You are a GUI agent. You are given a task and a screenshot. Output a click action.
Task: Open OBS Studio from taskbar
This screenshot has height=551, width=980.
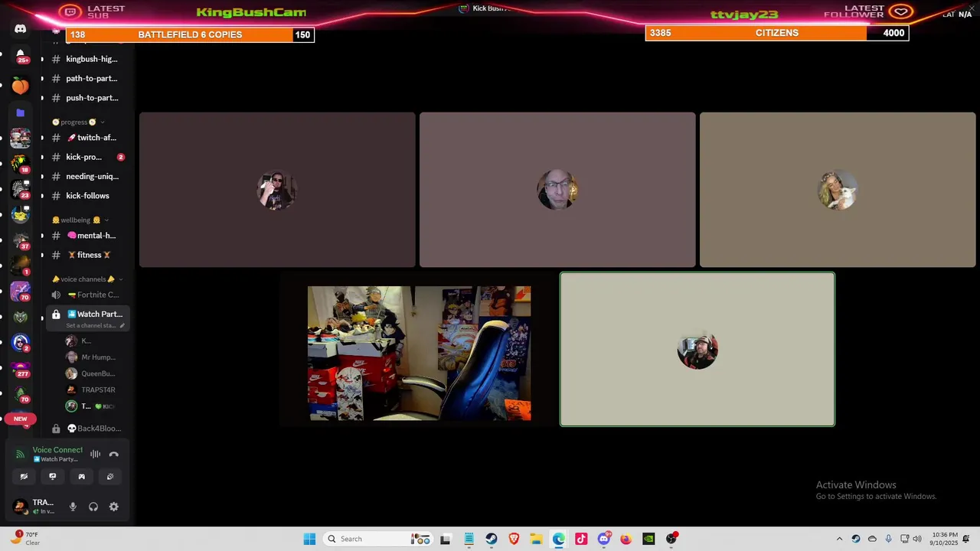[x=671, y=539]
